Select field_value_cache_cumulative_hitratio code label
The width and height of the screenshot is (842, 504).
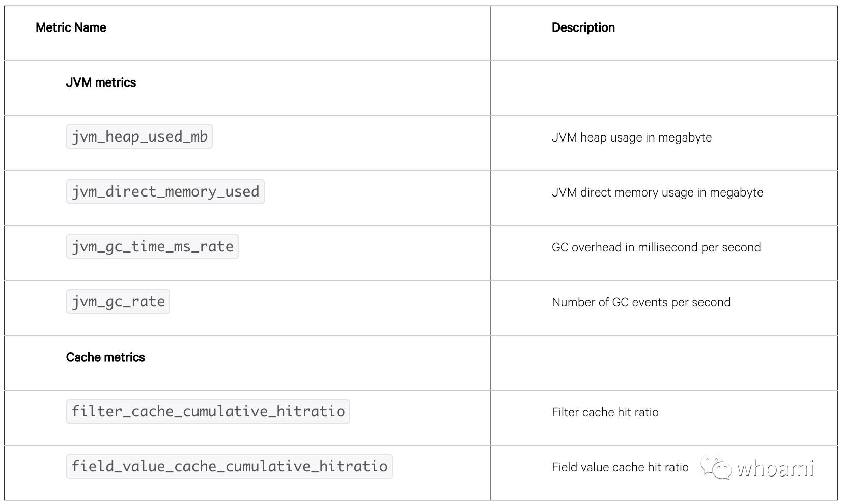pyautogui.click(x=230, y=466)
